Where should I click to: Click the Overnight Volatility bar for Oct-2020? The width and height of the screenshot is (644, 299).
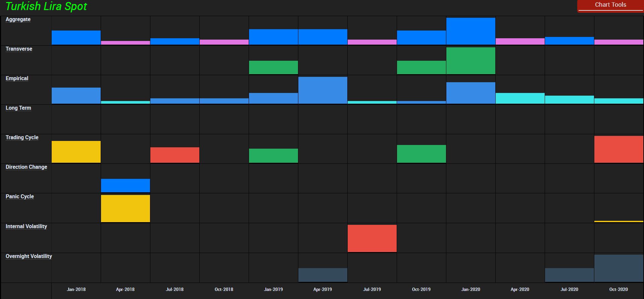coord(618,268)
